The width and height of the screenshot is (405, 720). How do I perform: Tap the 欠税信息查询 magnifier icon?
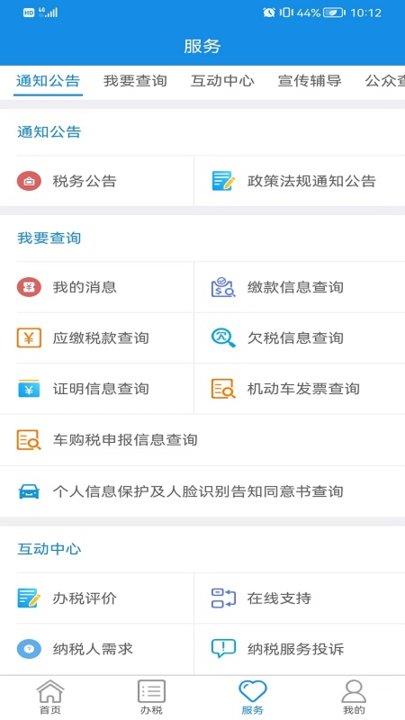pos(224,338)
